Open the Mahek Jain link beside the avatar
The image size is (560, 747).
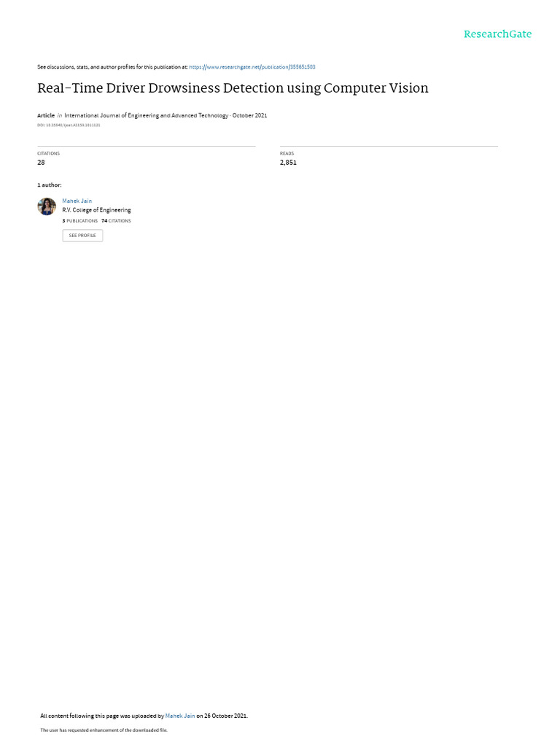77,201
